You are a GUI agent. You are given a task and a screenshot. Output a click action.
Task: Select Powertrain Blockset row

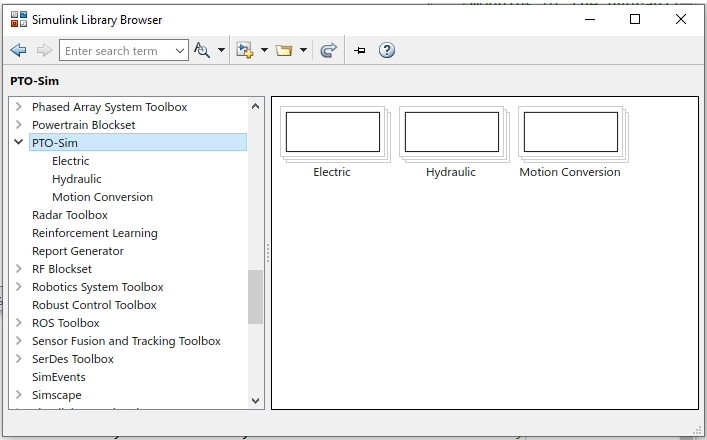pos(83,125)
